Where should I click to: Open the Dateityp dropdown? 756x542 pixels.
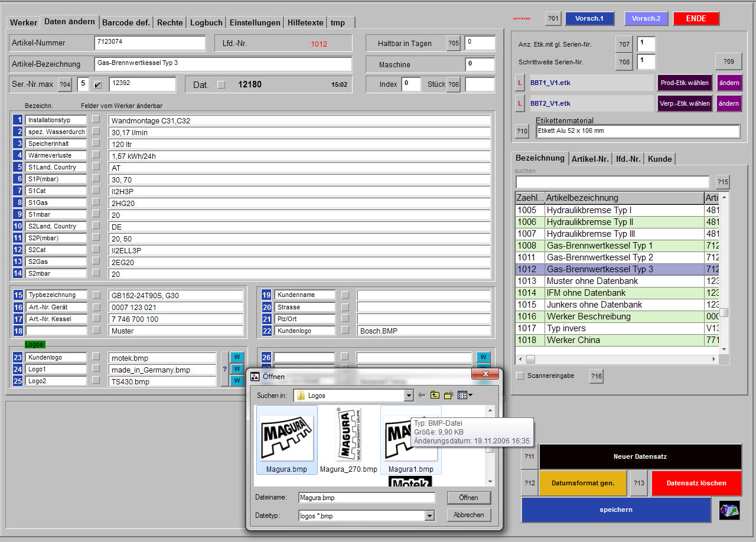pyautogui.click(x=429, y=515)
